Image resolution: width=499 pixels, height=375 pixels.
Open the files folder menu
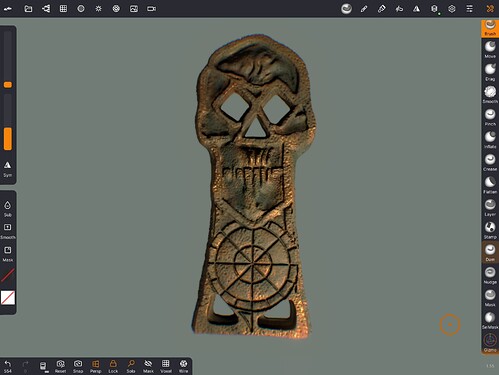click(x=28, y=9)
